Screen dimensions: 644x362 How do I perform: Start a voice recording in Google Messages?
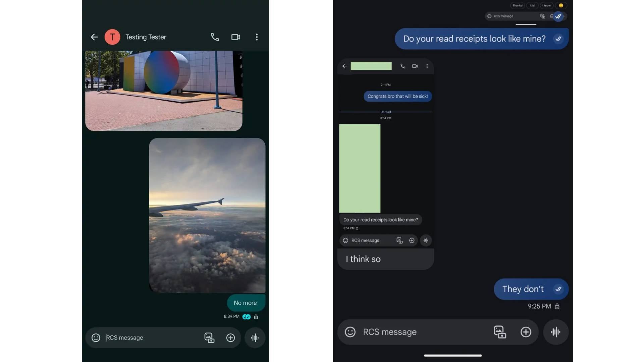(x=556, y=332)
